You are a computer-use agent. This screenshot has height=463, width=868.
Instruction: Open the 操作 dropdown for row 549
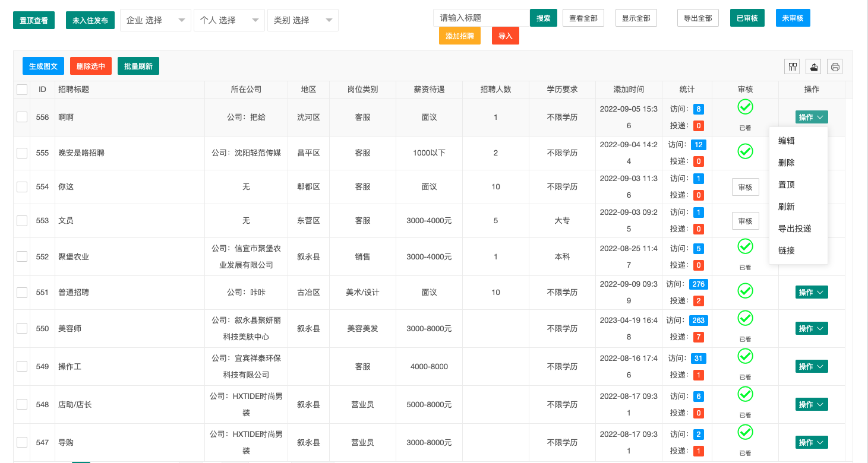[812, 366]
